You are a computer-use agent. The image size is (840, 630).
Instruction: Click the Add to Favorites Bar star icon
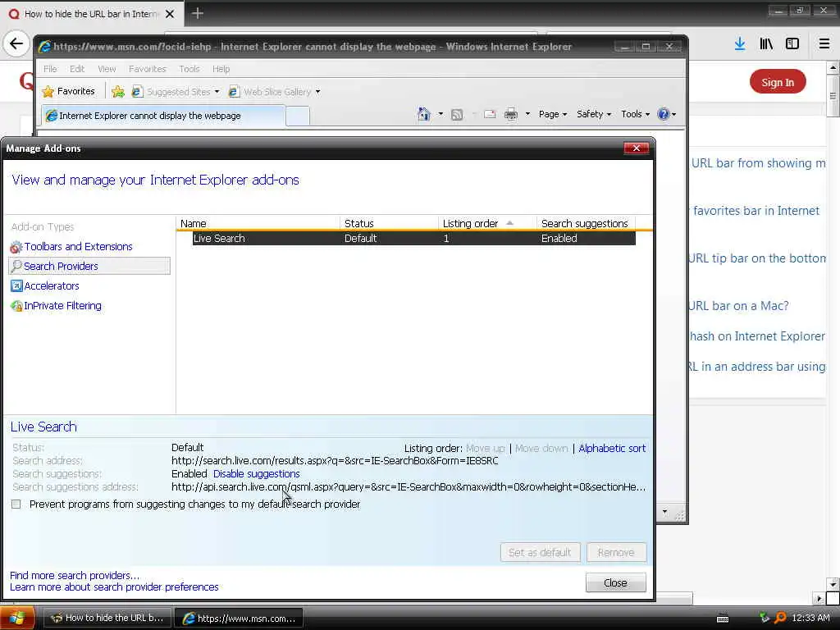(118, 92)
